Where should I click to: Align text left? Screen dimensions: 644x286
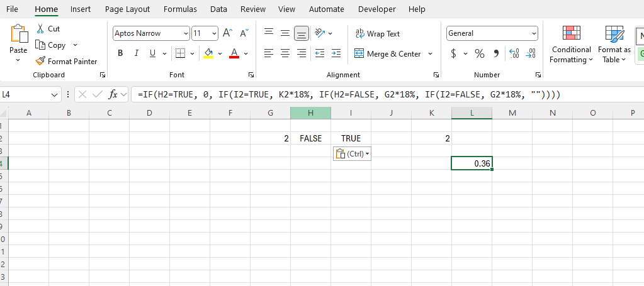[269, 53]
